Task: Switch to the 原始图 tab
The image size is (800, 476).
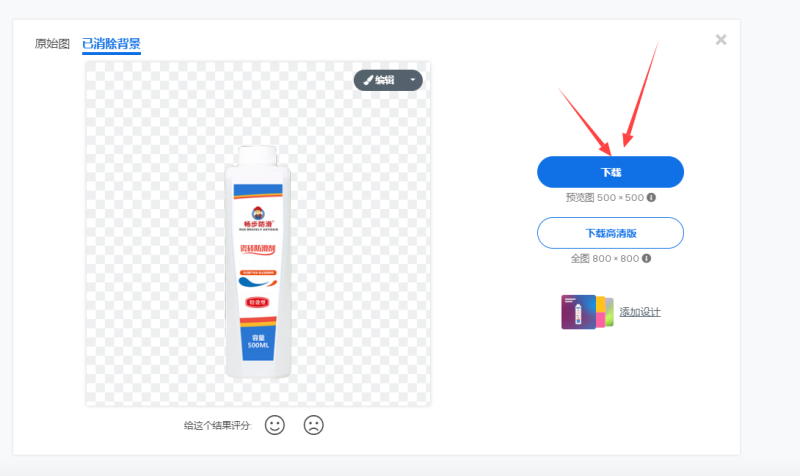Action: point(52,44)
